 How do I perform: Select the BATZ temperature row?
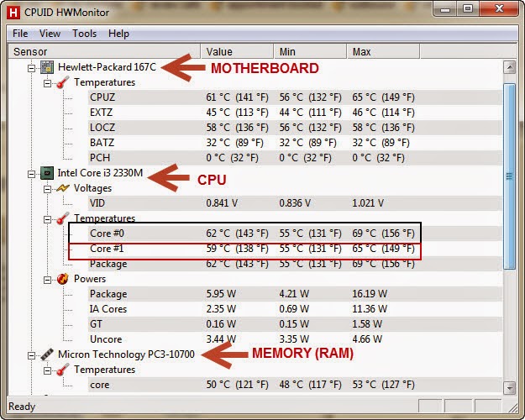pos(295,143)
